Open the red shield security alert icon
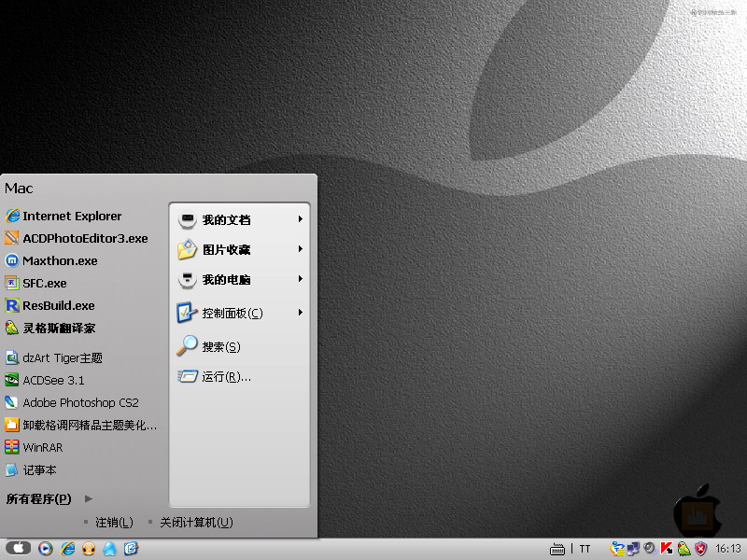 (x=700, y=549)
